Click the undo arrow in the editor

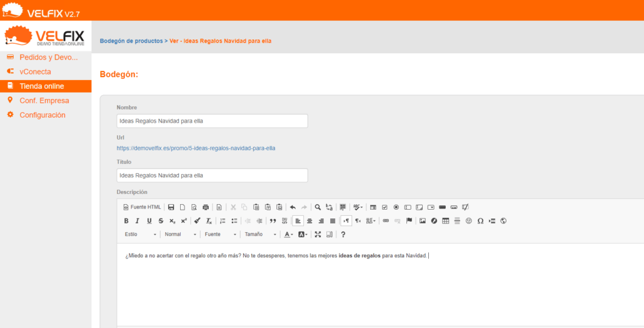click(x=293, y=207)
